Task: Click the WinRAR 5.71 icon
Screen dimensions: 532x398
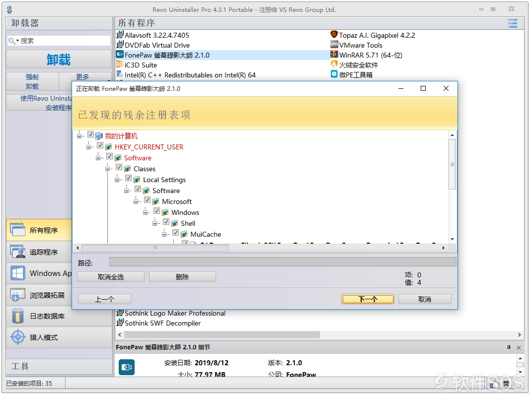Action: click(334, 54)
